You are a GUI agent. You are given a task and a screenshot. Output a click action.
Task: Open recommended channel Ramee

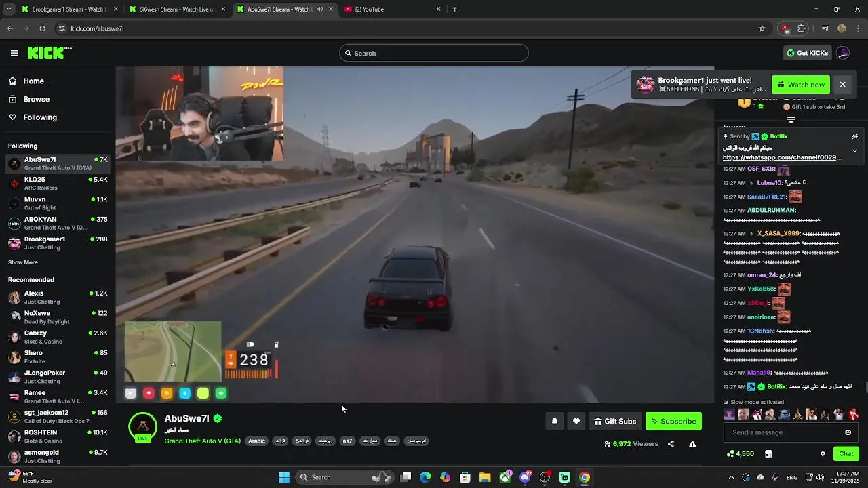pyautogui.click(x=58, y=396)
